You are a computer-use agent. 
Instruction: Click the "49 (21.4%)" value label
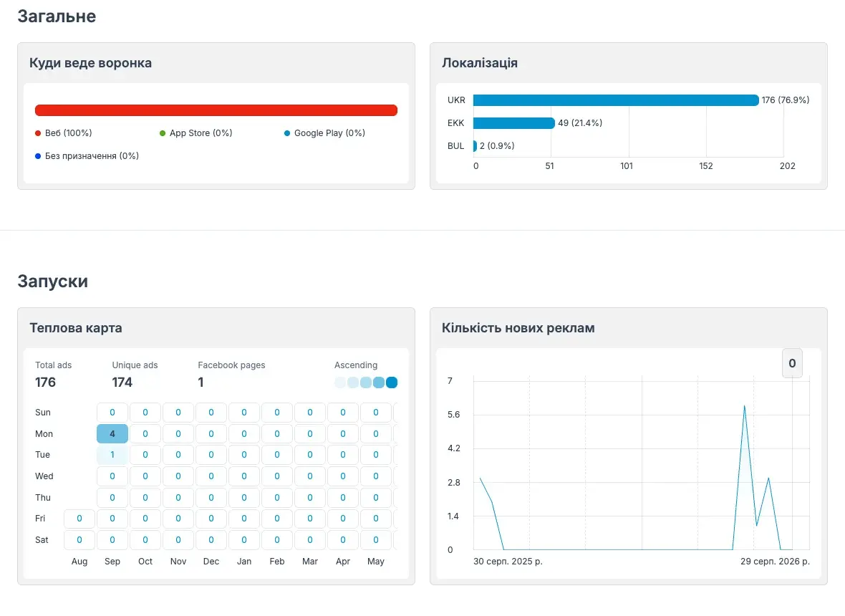(580, 123)
